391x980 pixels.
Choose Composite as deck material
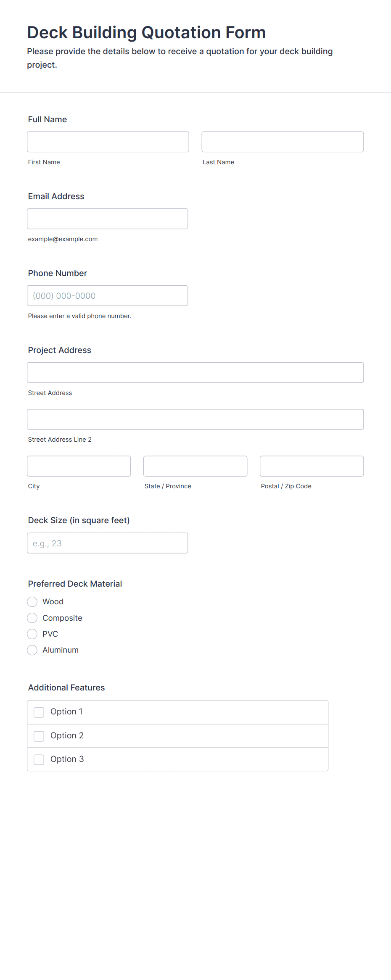(32, 618)
